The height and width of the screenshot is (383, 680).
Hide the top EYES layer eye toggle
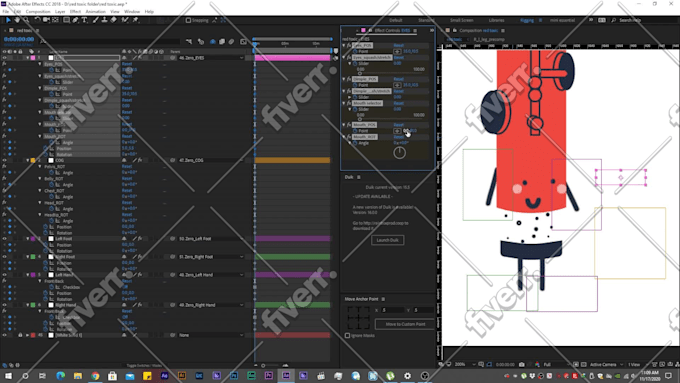click(4, 58)
